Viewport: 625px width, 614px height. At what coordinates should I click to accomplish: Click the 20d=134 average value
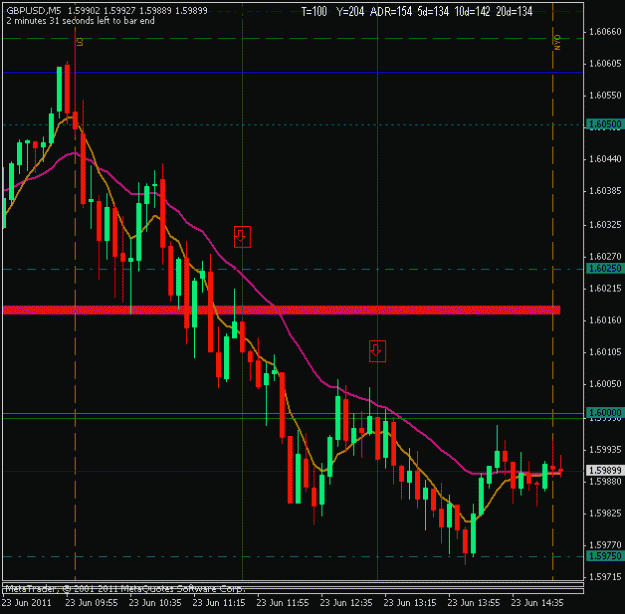(514, 12)
